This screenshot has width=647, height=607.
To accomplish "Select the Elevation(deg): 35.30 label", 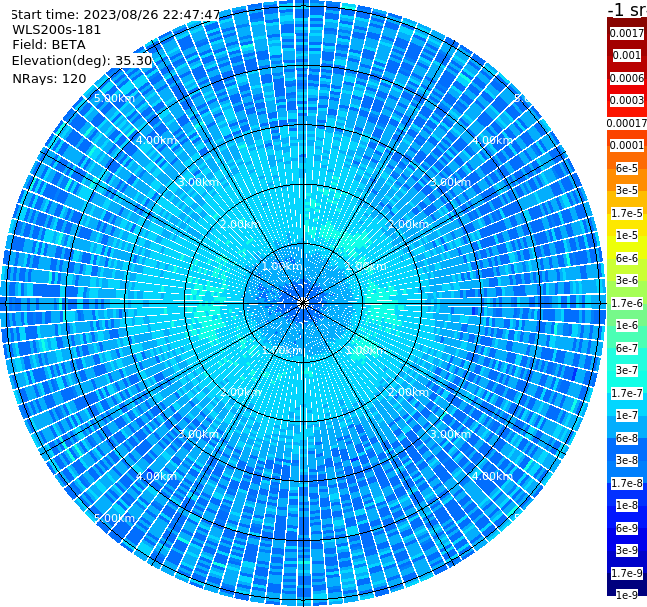I will point(82,61).
